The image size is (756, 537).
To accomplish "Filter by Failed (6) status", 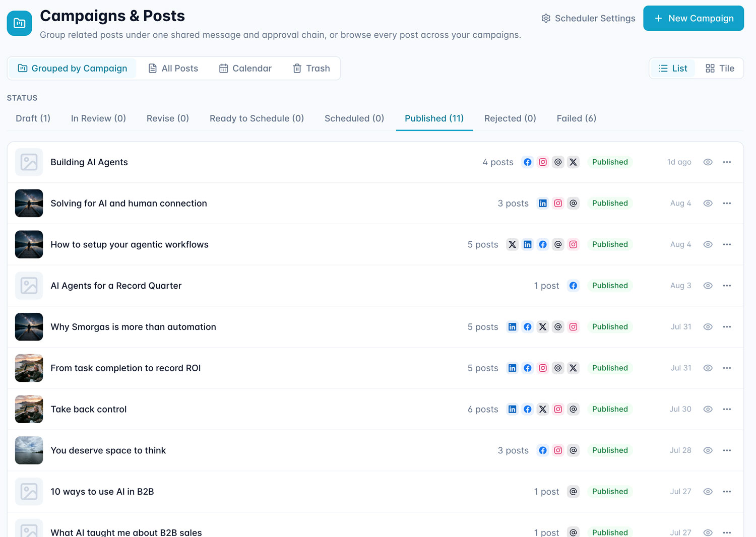I will pyautogui.click(x=577, y=118).
